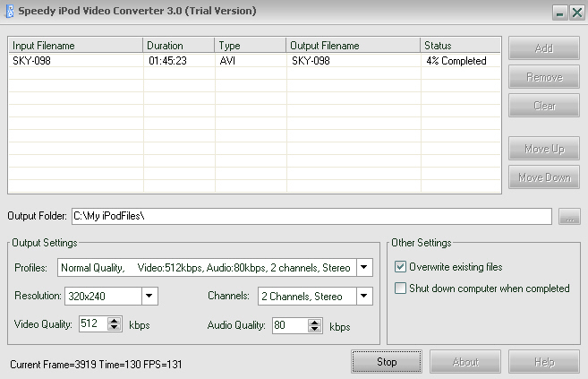Screen dimensions: 588x379
Task: Click the Remove button
Action: pyautogui.click(x=544, y=77)
